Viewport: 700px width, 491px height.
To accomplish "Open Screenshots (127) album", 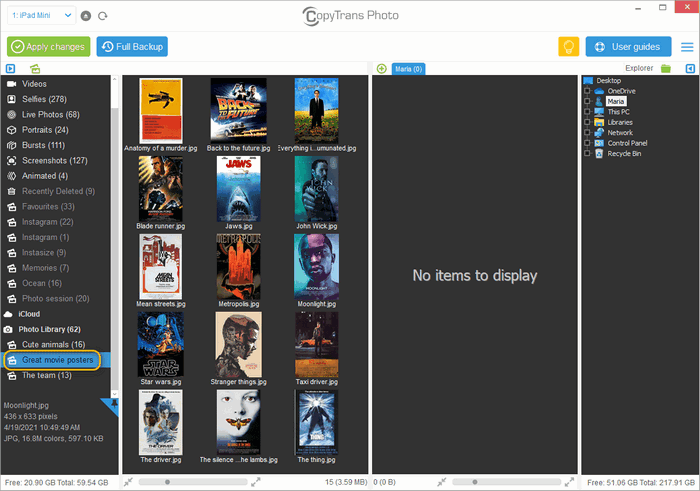I will click(x=55, y=161).
